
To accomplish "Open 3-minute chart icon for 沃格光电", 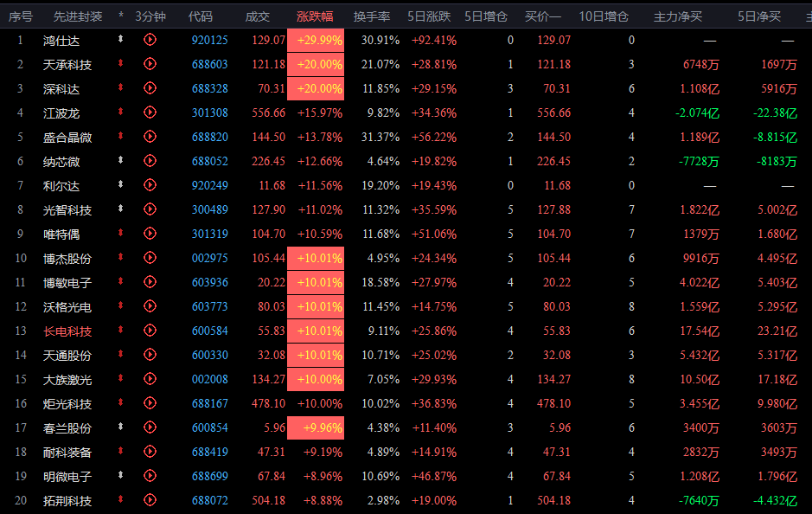I will click(x=150, y=306).
